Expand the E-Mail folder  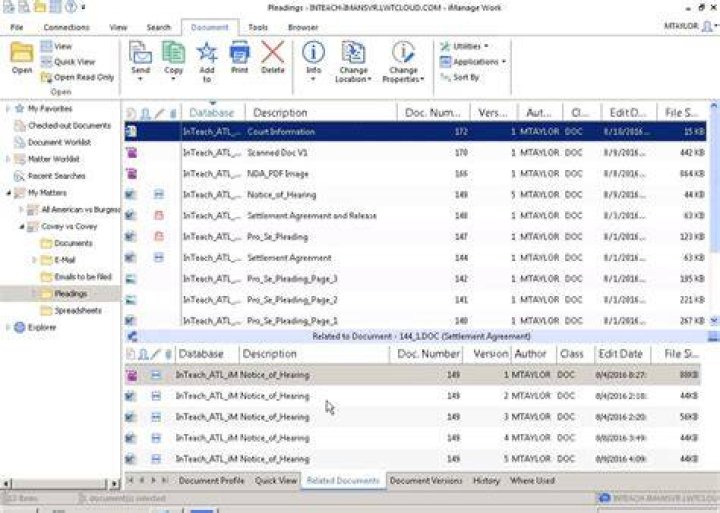tap(34, 260)
